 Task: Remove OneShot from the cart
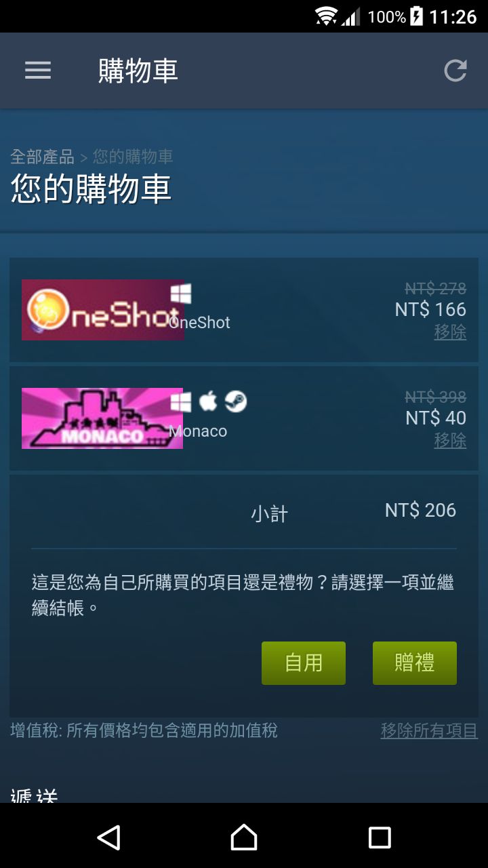tap(450, 332)
